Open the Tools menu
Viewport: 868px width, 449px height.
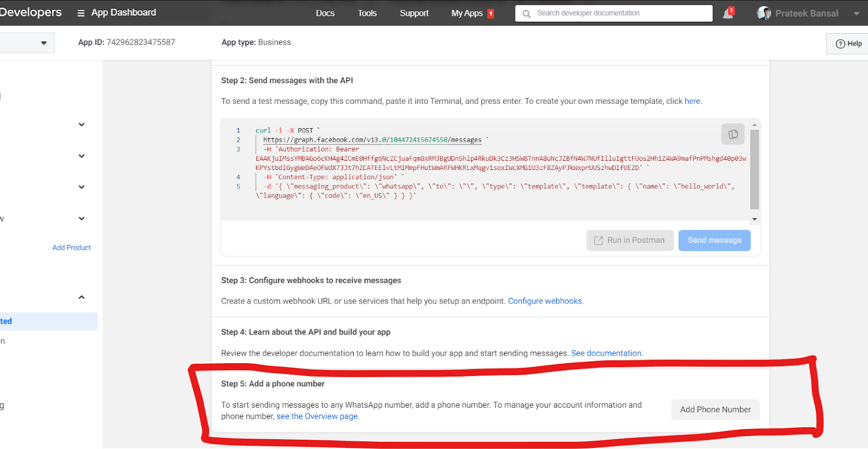pyautogui.click(x=367, y=13)
